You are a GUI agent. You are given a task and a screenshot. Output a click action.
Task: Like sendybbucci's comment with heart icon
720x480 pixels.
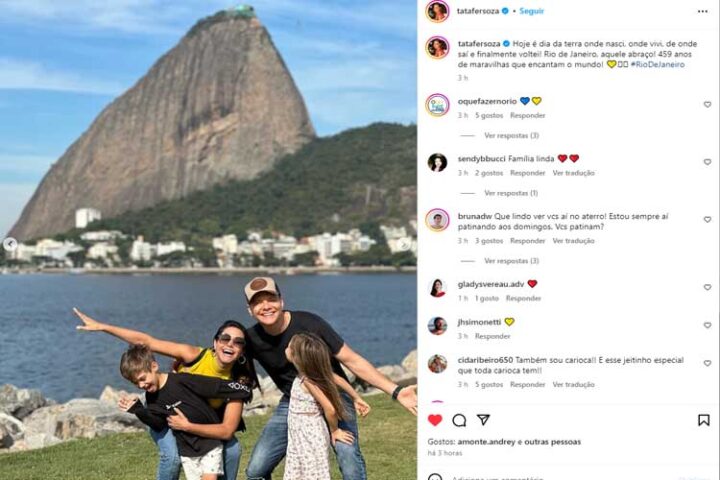tap(707, 162)
